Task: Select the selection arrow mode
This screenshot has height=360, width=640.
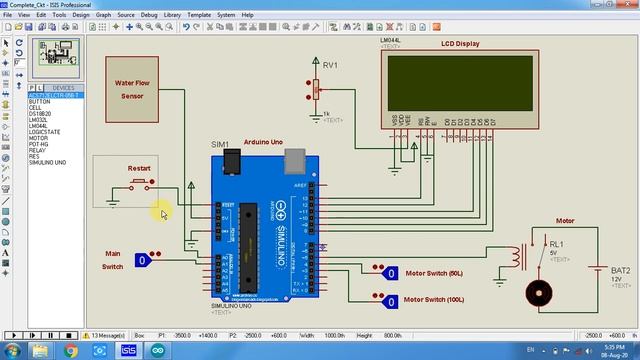Action: [6, 43]
